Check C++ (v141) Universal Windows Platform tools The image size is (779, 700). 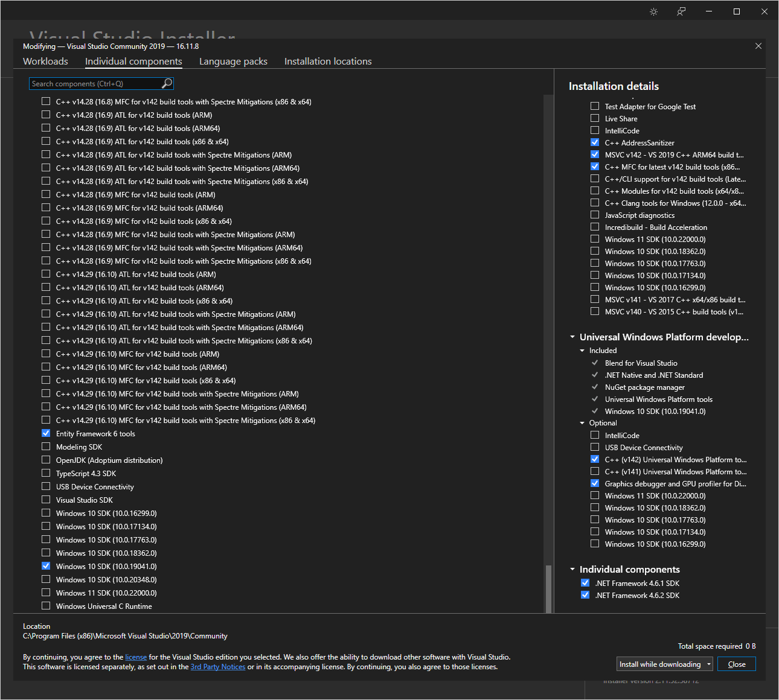click(x=595, y=471)
